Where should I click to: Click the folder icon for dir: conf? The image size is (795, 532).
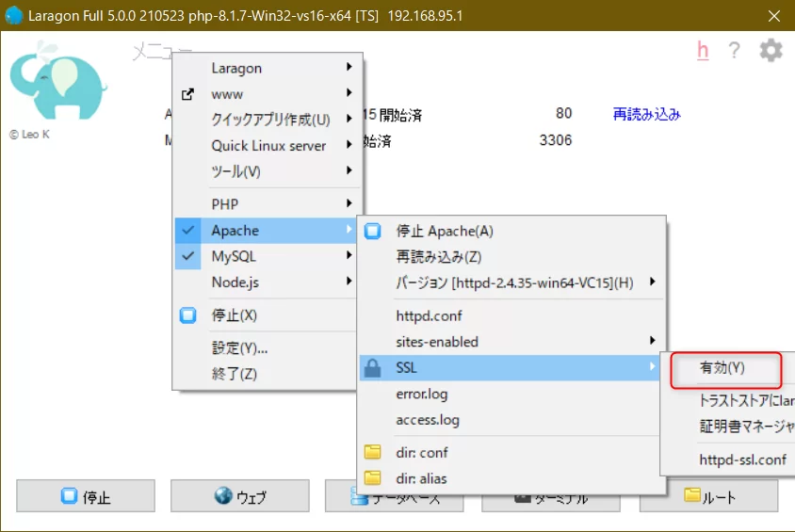pyautogui.click(x=372, y=452)
